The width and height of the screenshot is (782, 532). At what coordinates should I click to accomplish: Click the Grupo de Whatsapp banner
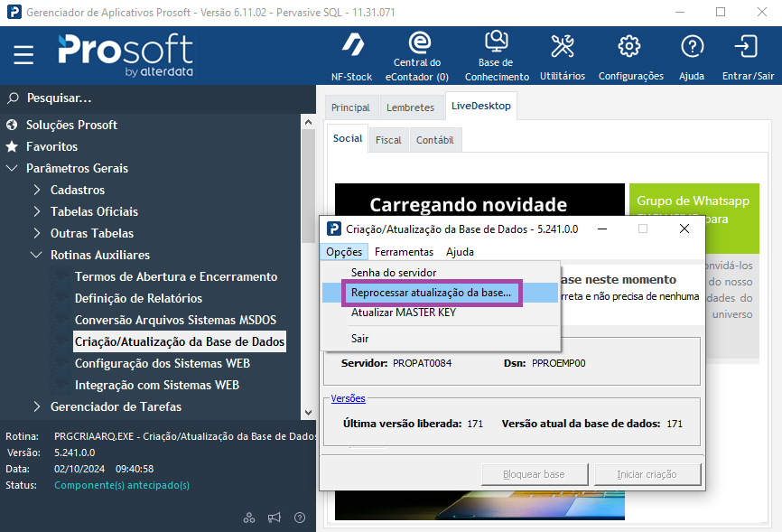[694, 218]
